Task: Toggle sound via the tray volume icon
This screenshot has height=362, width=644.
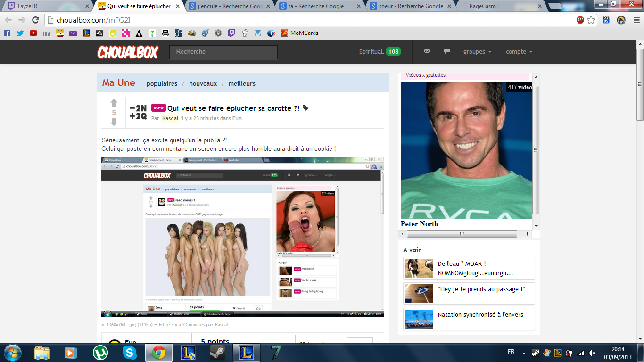Action: [592, 353]
